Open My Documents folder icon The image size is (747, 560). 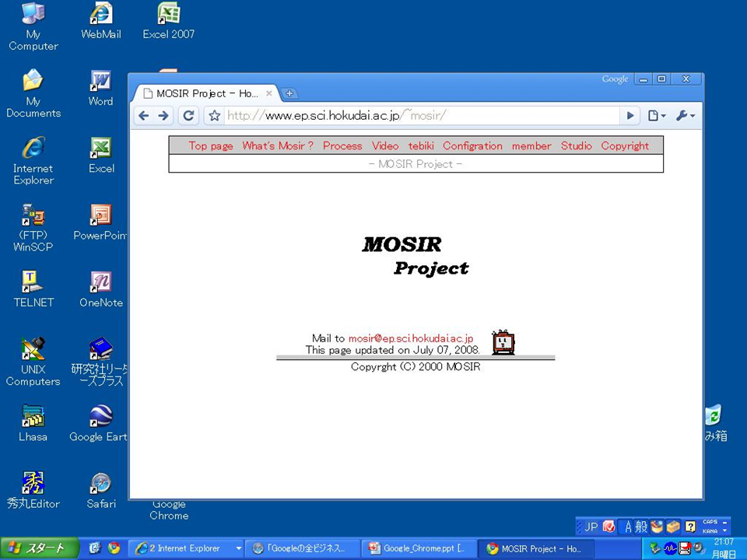point(33,93)
